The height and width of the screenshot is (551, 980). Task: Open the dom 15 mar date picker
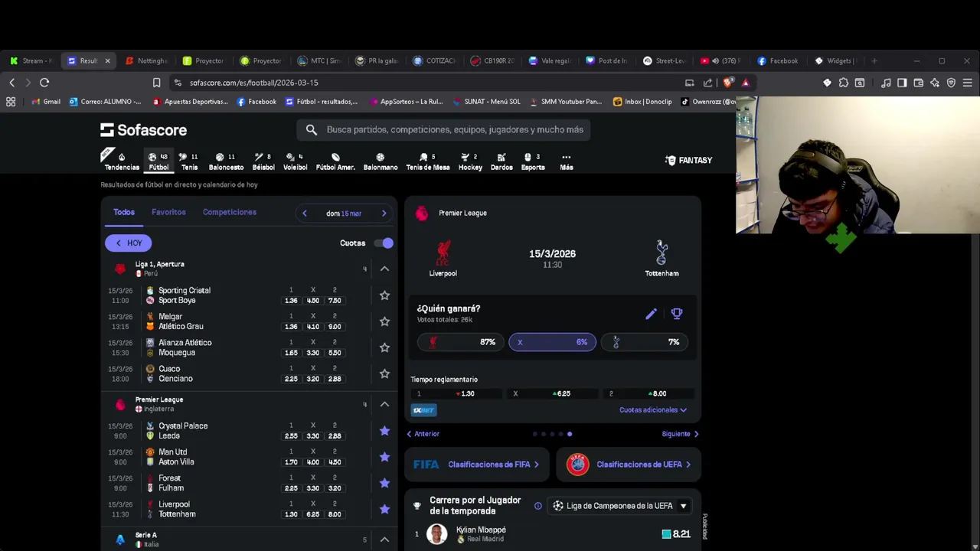pyautogui.click(x=344, y=214)
